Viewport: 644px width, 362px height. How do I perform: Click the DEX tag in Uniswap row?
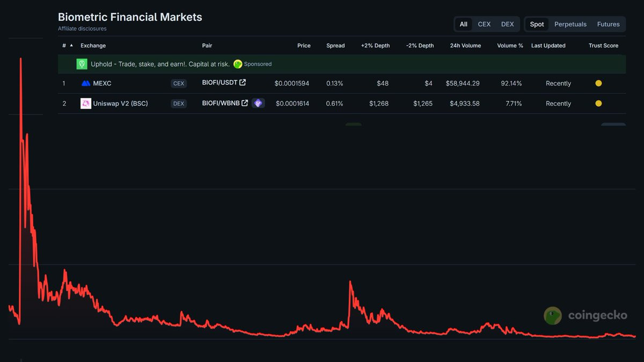click(x=179, y=104)
